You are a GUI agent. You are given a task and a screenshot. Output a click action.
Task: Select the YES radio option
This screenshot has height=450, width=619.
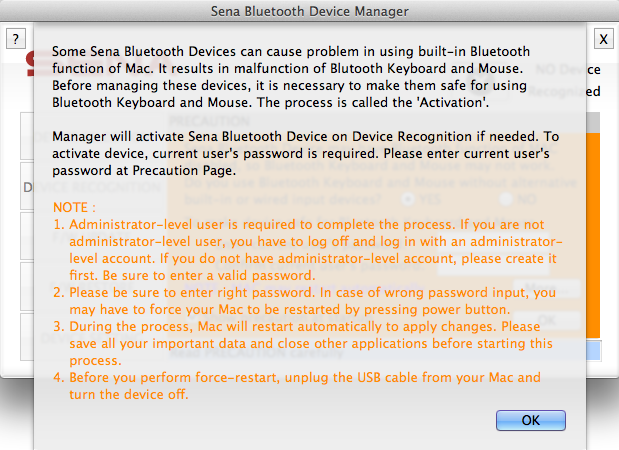tap(408, 199)
